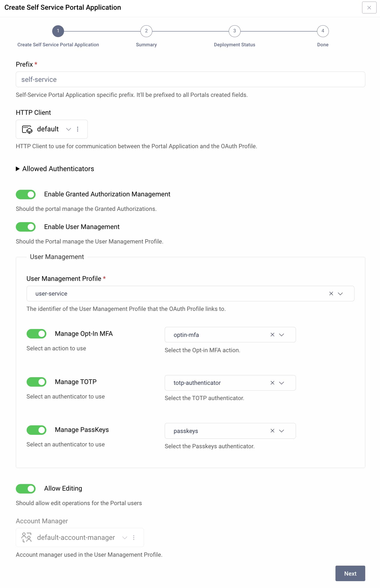Open the TOTP authenticator dropdown
Viewport: 380px width, 588px height.
coord(281,383)
